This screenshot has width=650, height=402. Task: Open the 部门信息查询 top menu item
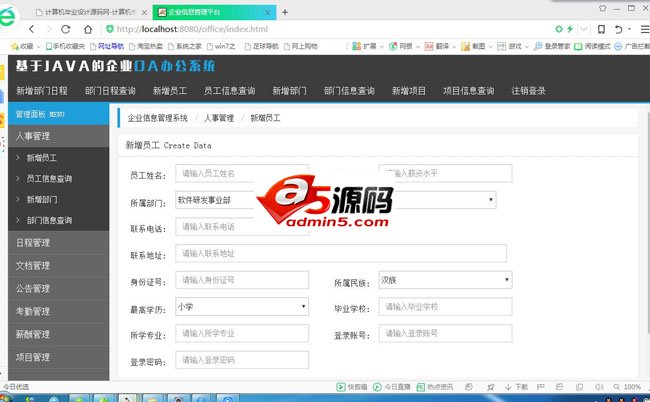pos(349,91)
